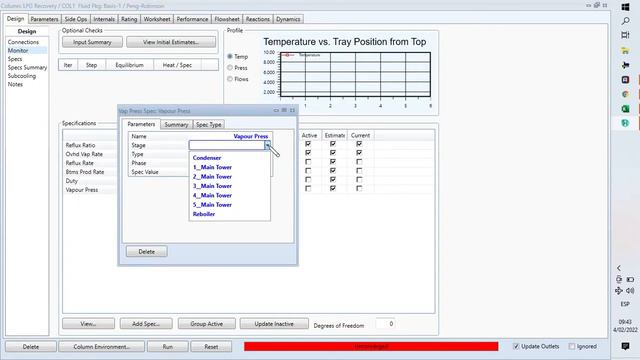Enable the Ignored checkbox
Screen dimensions: 640x360
pos(572,346)
